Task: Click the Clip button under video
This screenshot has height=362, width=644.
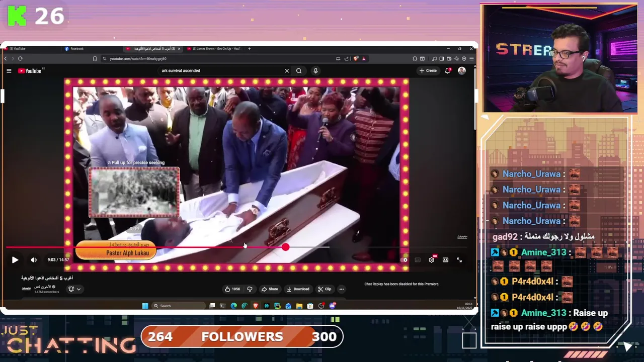Action: point(325,289)
